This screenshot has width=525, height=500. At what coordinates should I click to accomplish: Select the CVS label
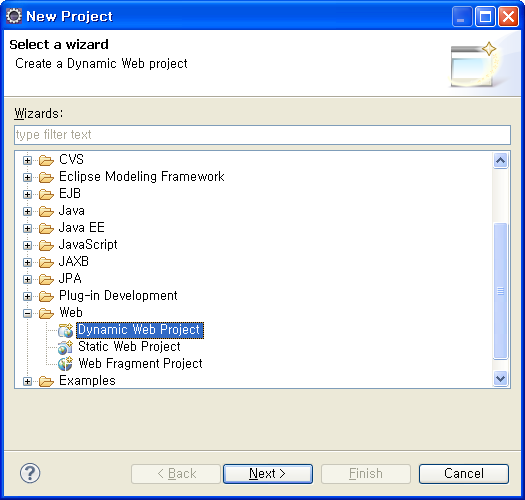tap(71, 160)
